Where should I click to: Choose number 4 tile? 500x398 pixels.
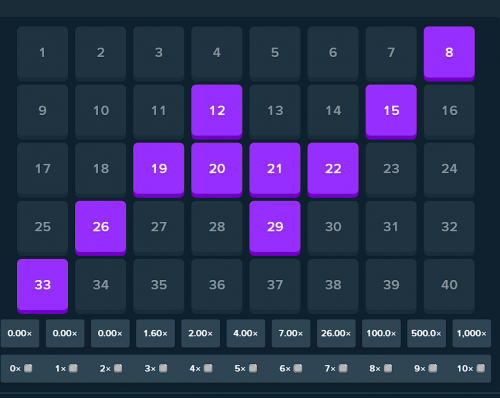click(217, 53)
